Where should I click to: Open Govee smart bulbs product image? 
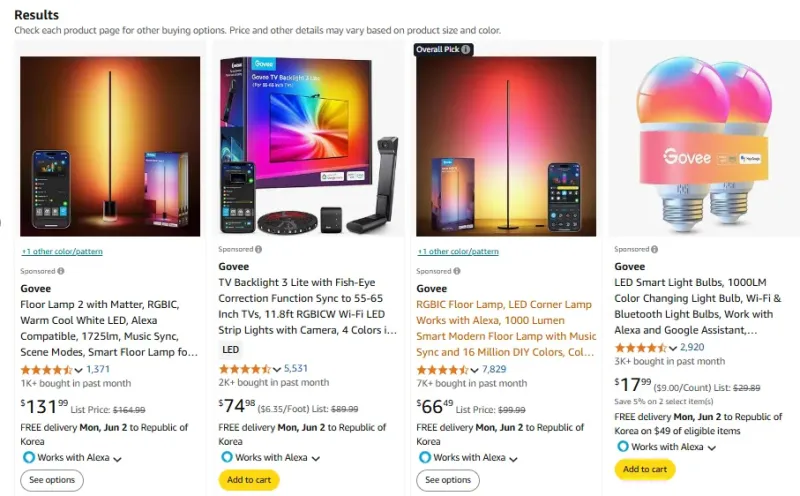(704, 140)
